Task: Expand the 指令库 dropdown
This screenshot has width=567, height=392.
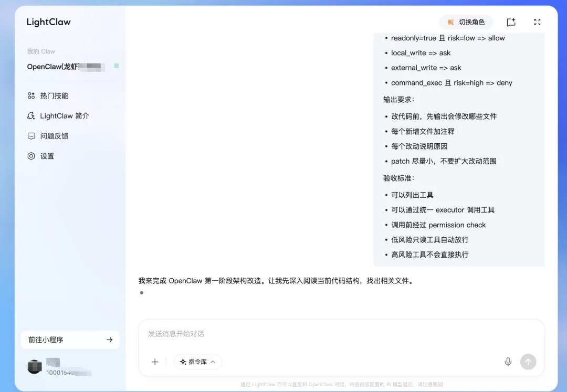Action: point(198,362)
